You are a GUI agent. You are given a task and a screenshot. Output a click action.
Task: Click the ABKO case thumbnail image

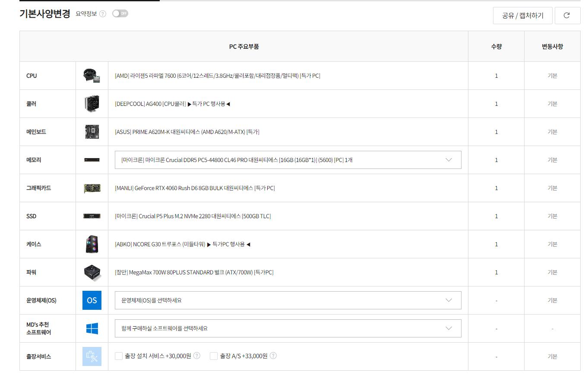click(92, 244)
